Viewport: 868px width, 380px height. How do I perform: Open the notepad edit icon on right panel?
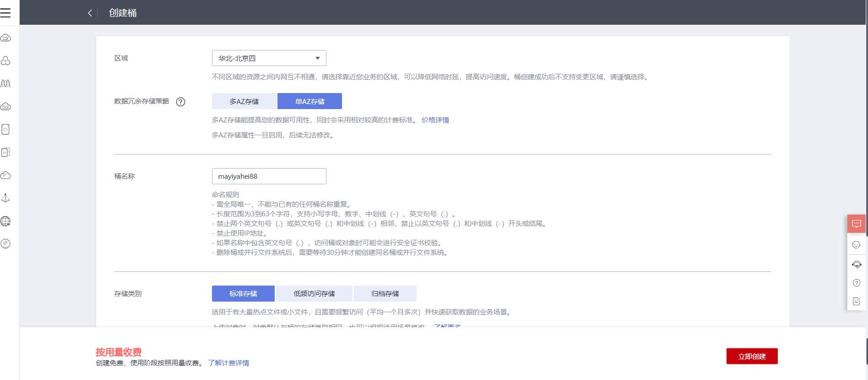pyautogui.click(x=857, y=301)
